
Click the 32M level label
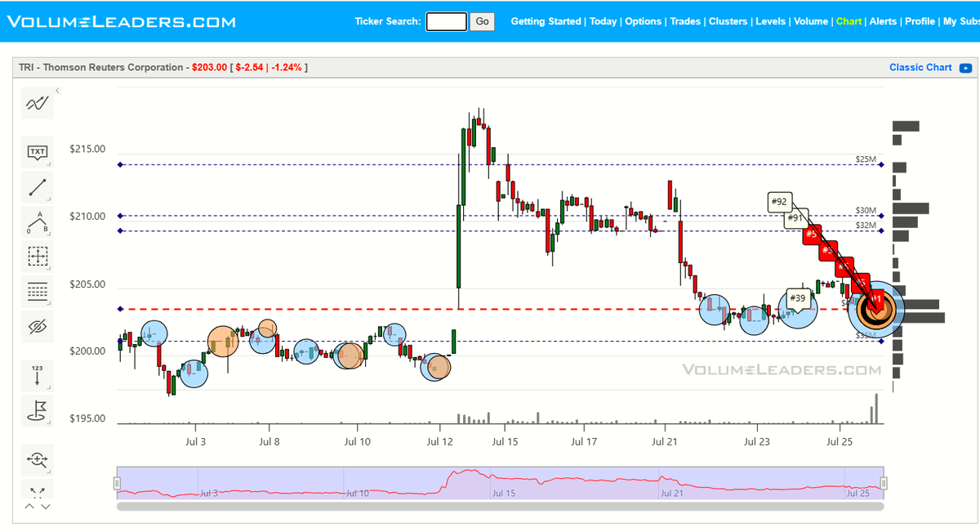(865, 226)
